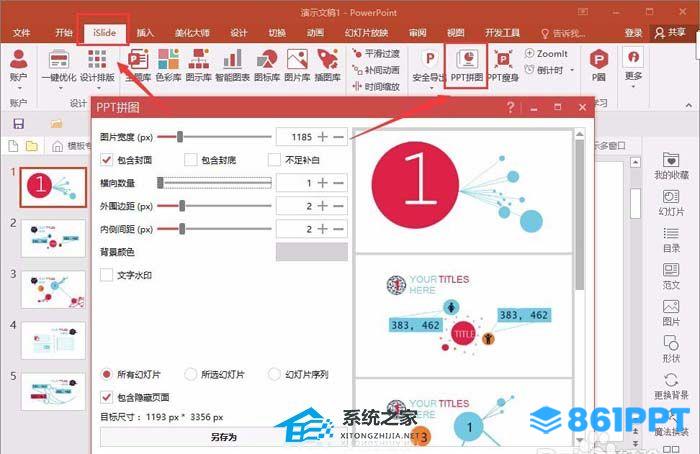Screen dimensions: 700x454
Task: Click the 共享 share button
Action: click(671, 33)
